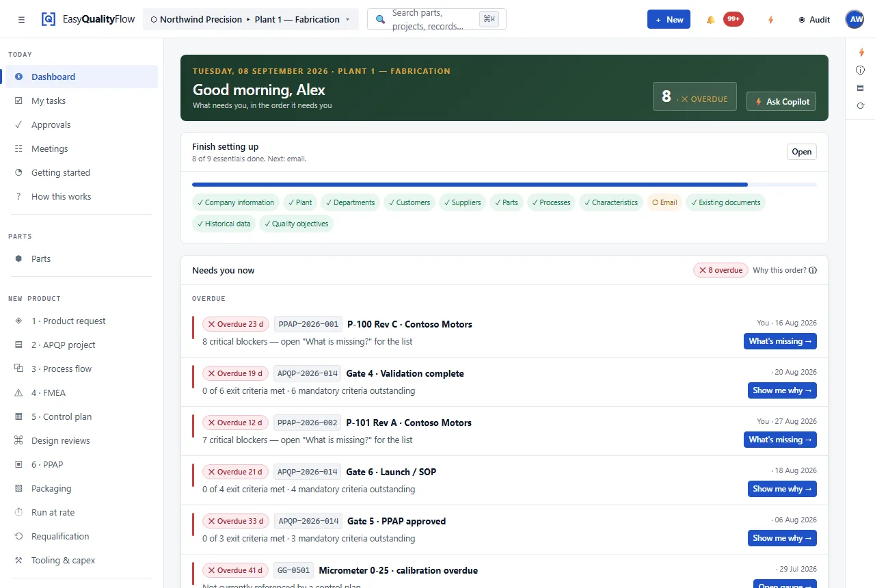Click the lightning Copilot icon in top bar
Viewport: 875px width, 588px height.
click(770, 20)
